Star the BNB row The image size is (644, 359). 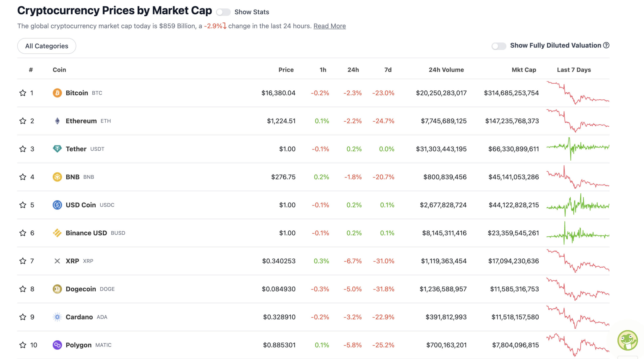click(x=23, y=177)
